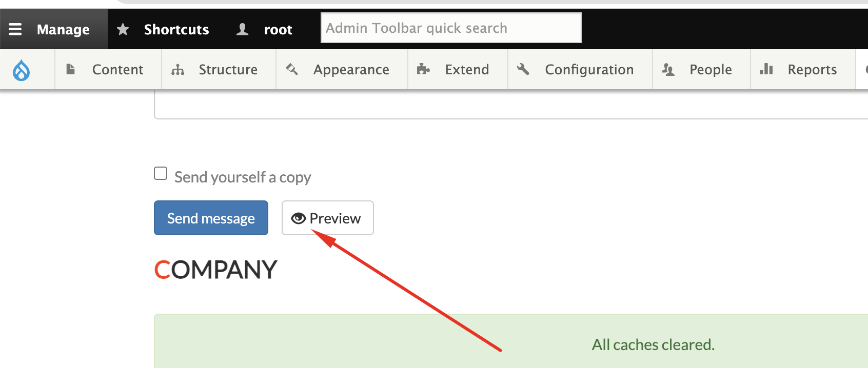This screenshot has width=868, height=368.
Task: Click the COMPANY logo
Action: [215, 269]
